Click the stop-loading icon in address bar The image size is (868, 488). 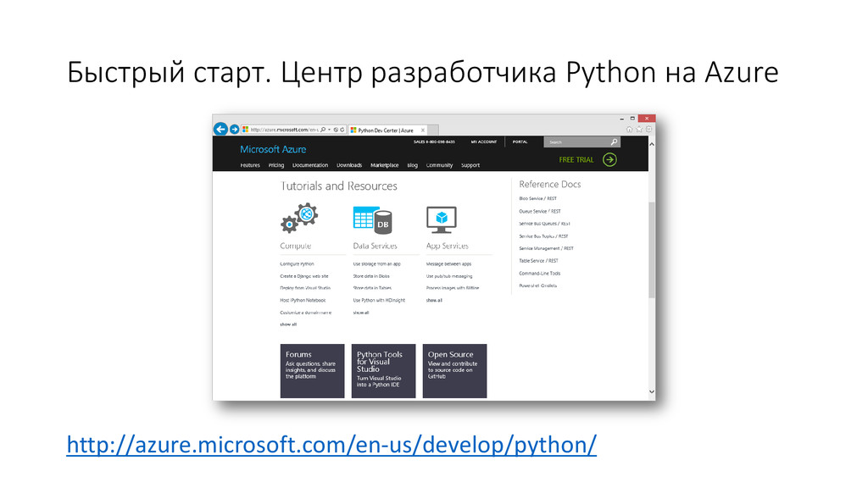tap(336, 130)
